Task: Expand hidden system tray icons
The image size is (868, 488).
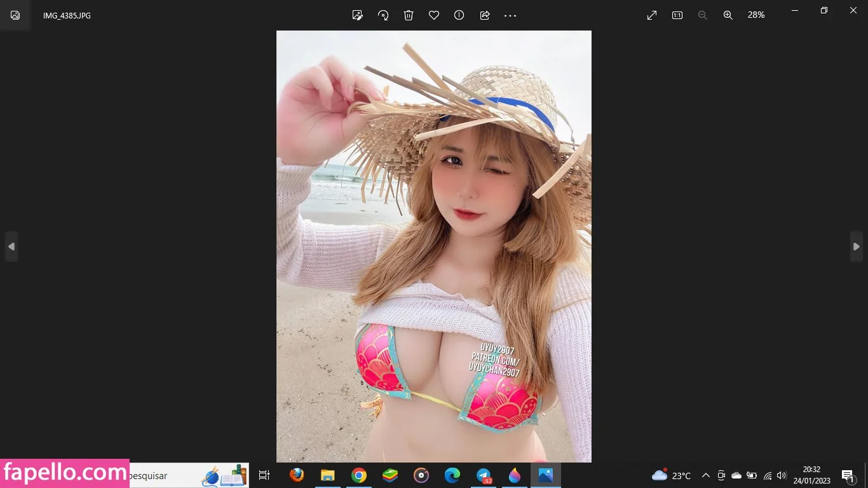Action: (x=705, y=475)
